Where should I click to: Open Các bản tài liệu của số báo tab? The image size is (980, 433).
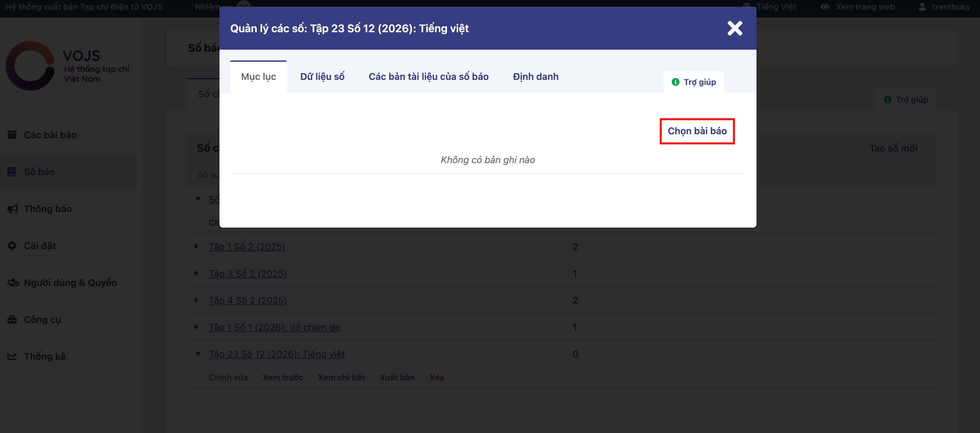(x=428, y=77)
